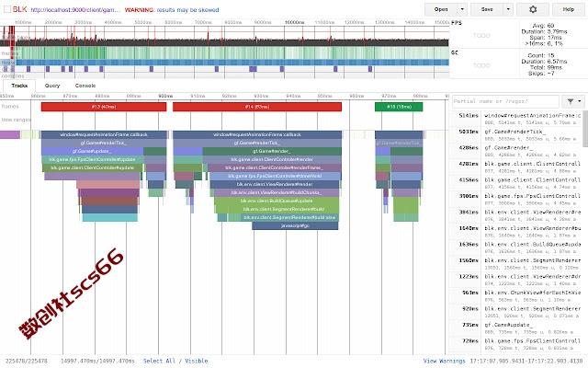Screen dimensions: 588x368
Task: Click the Visible link in status bar
Action: click(x=196, y=361)
